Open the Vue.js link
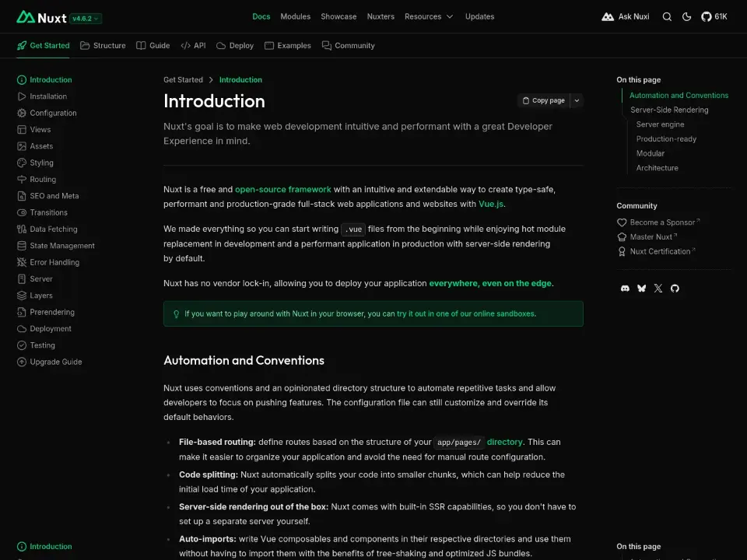 pyautogui.click(x=491, y=204)
